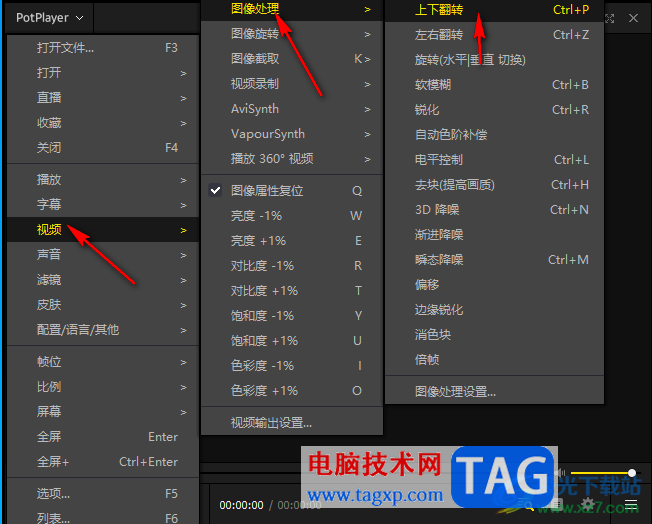This screenshot has width=652, height=524.
Task: Toggle 3D 降噪 denoise
Action: (x=494, y=210)
